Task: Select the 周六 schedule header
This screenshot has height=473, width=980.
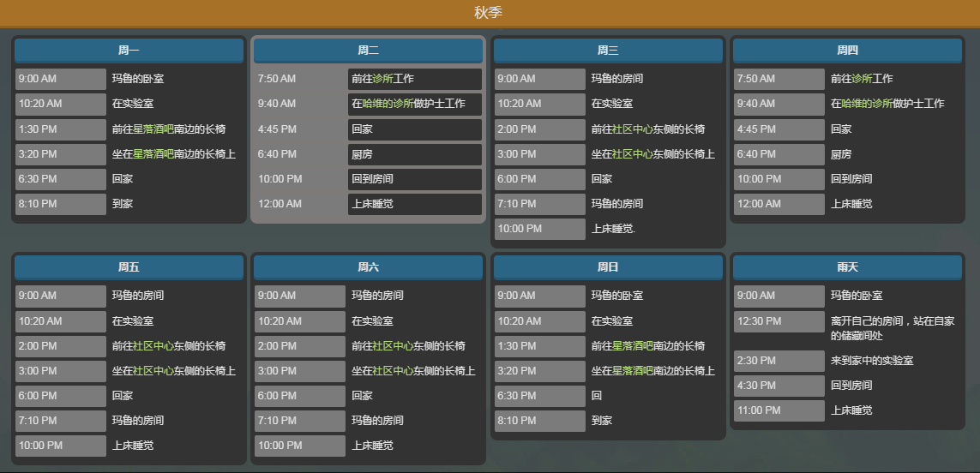Action: tap(368, 267)
